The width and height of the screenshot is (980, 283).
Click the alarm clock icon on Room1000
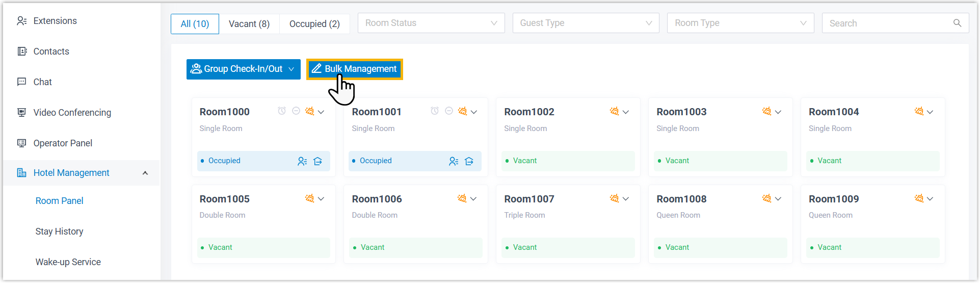pyautogui.click(x=282, y=111)
